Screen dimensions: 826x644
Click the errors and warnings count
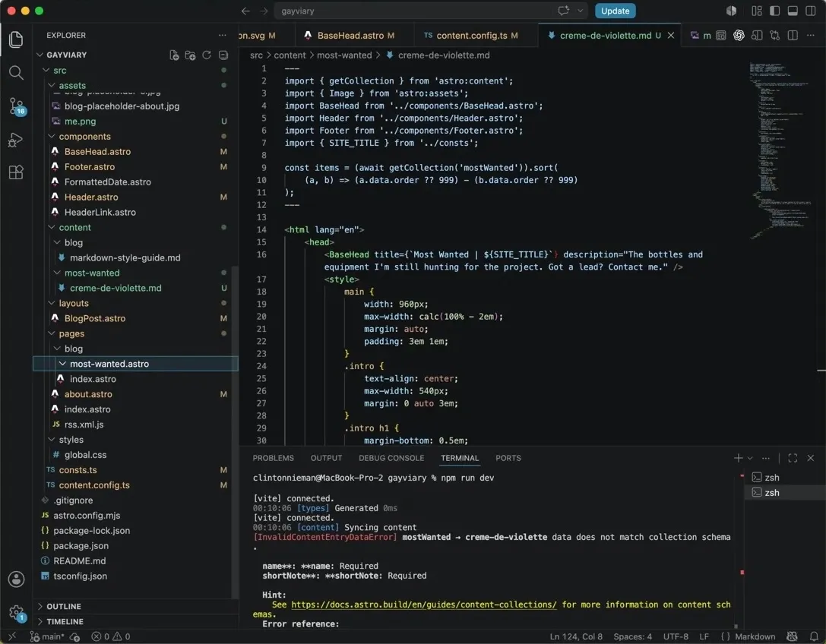tap(111, 636)
